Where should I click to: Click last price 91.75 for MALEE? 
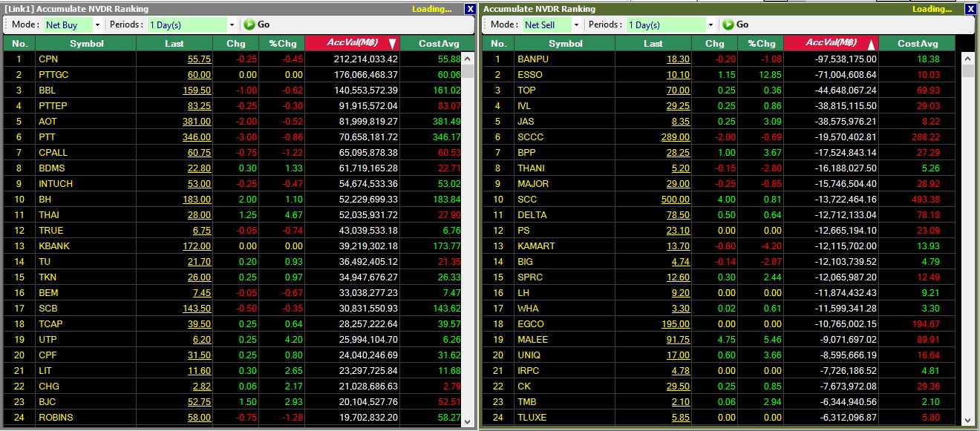coord(678,339)
